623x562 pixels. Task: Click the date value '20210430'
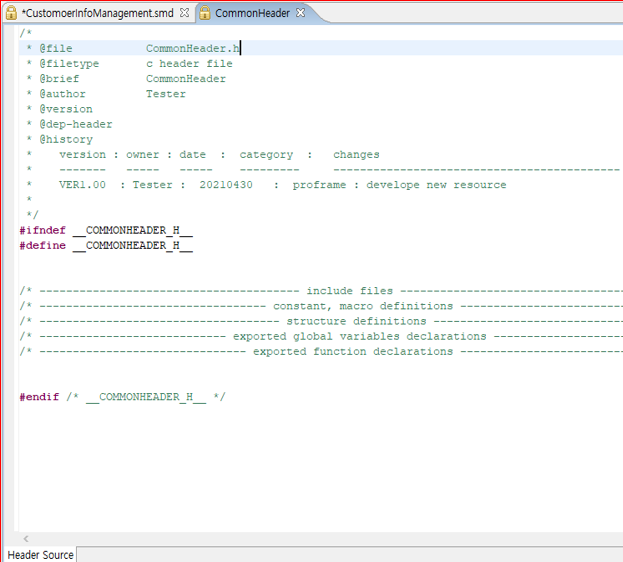[x=226, y=185]
